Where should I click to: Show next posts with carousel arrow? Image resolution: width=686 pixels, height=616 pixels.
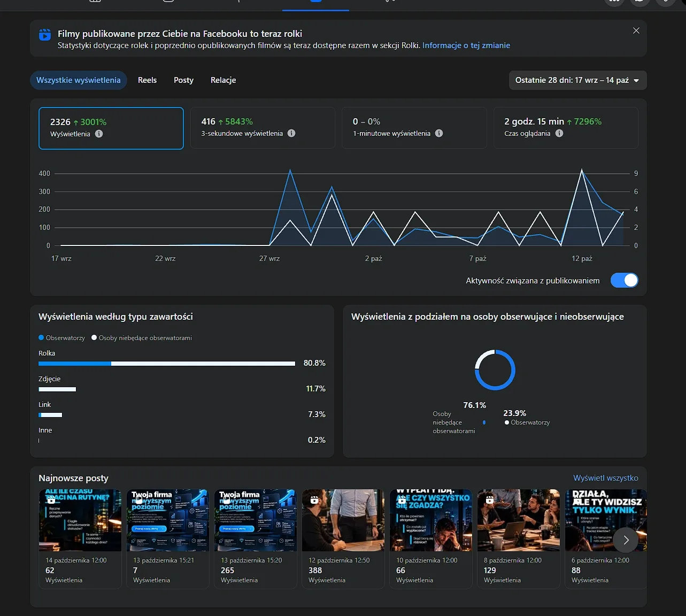click(x=626, y=540)
